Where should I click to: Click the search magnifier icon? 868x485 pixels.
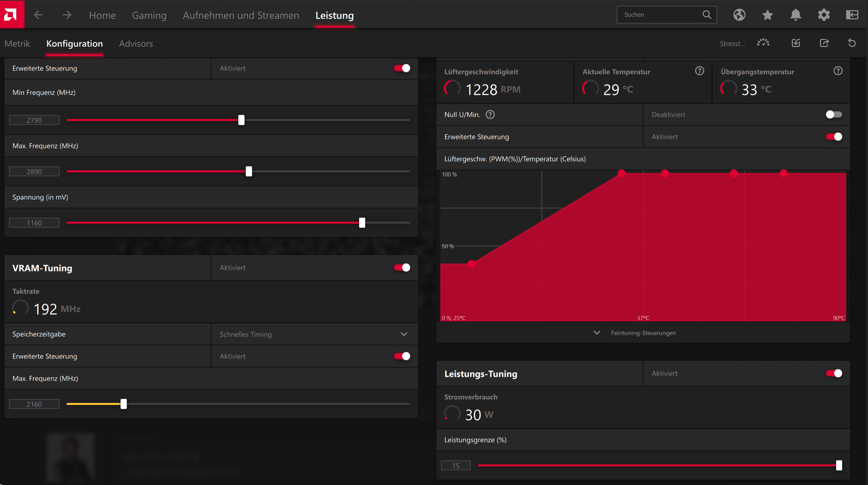click(707, 14)
